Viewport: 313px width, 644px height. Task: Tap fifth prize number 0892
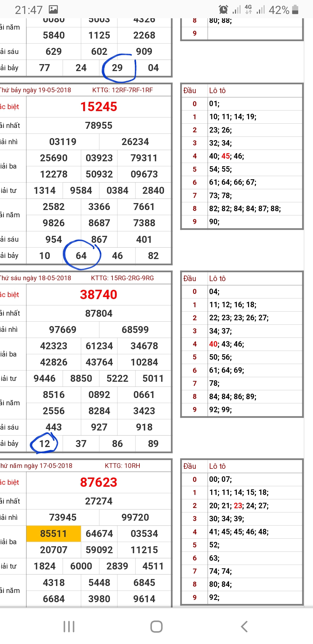99,395
